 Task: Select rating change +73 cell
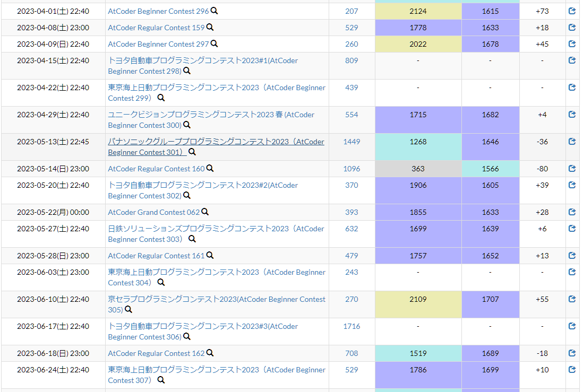point(542,11)
